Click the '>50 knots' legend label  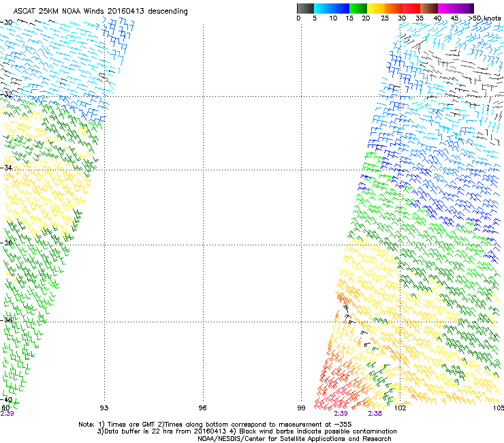[485, 18]
